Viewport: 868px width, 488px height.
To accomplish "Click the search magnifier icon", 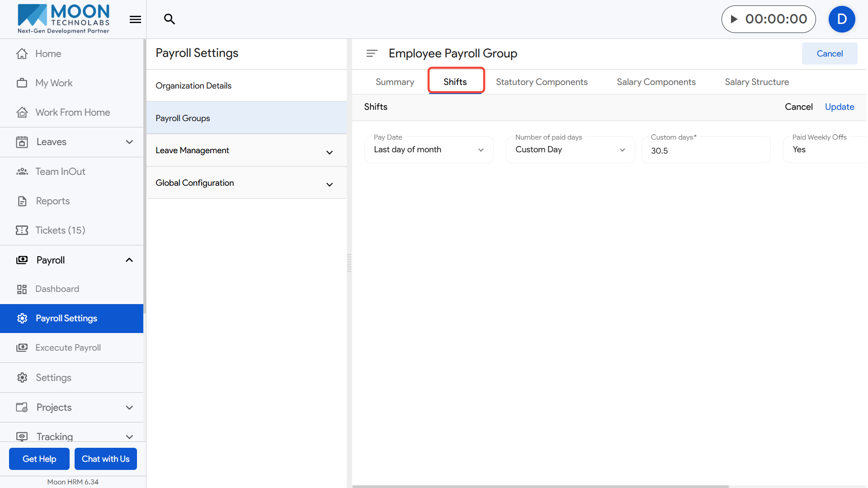I will (x=170, y=19).
